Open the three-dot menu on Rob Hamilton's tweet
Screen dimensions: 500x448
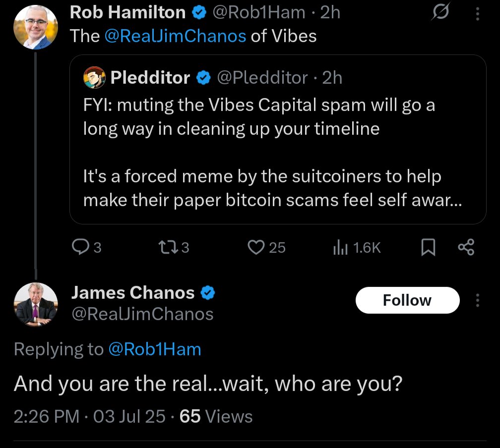click(x=477, y=12)
